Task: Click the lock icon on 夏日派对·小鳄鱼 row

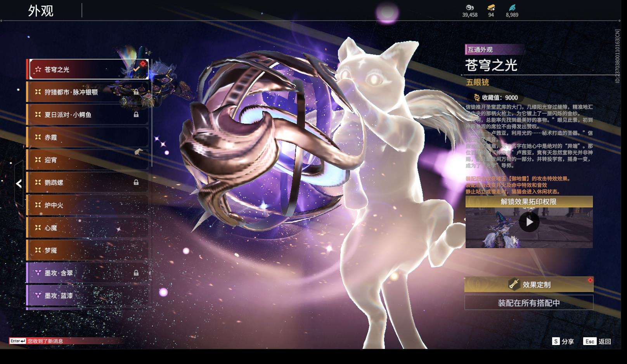Action: [136, 115]
